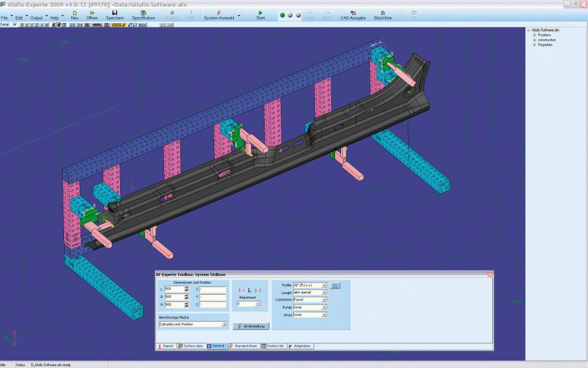Click the 3D-Einstellung button
This screenshot has width=588, height=368.
tap(251, 326)
